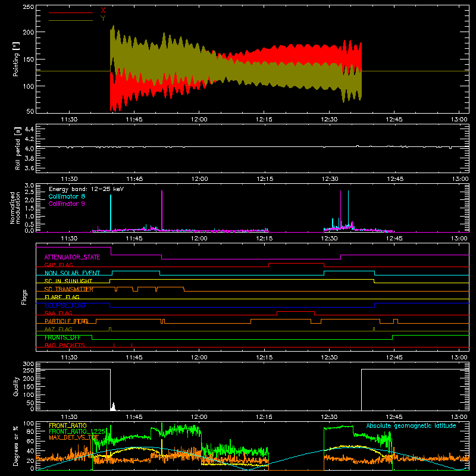
Task: Click the BAD_PACKETS flag label
Action: tap(65, 345)
